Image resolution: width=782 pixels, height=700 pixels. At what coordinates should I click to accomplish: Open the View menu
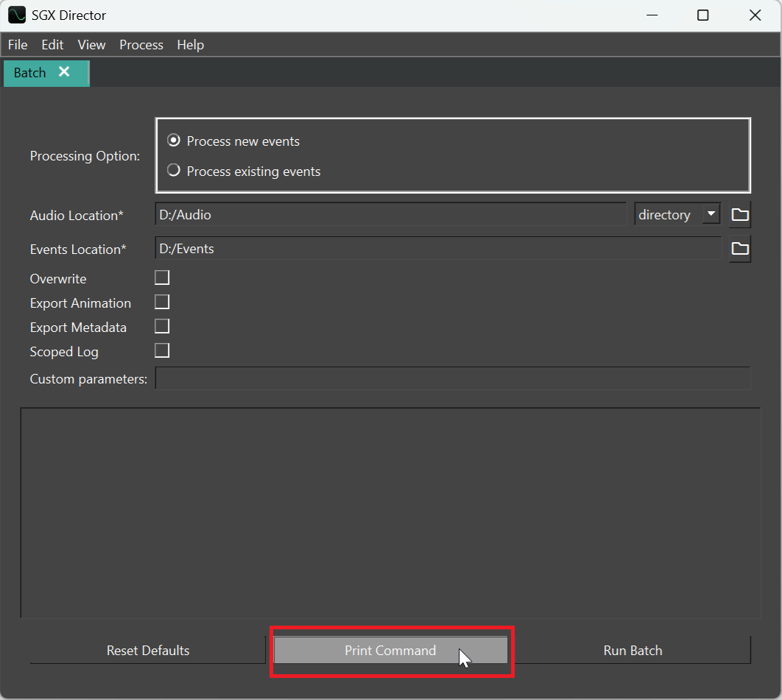[x=91, y=45]
